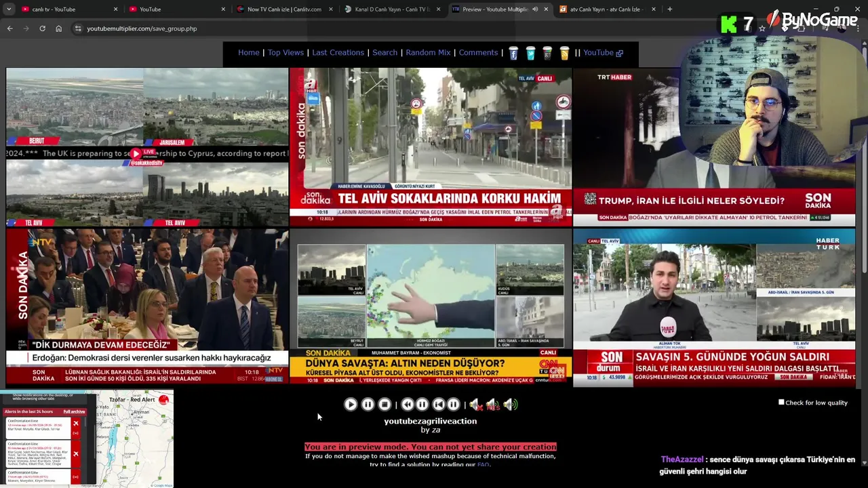Close the Preview Youtube Multiplier tab
This screenshot has width=868, height=488.
click(x=546, y=9)
